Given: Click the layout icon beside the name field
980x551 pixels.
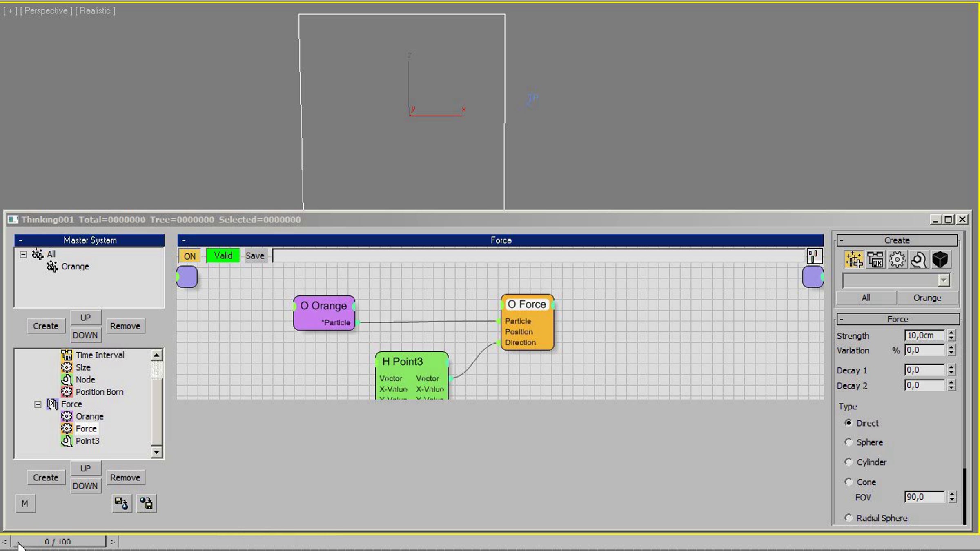Looking at the screenshot, I should click(x=814, y=256).
